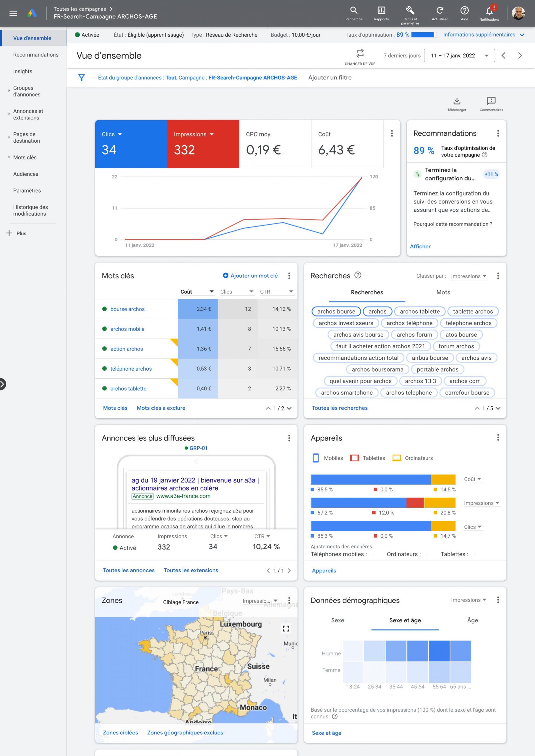
Task: Click Afficher in Recommandations card
Action: click(420, 246)
